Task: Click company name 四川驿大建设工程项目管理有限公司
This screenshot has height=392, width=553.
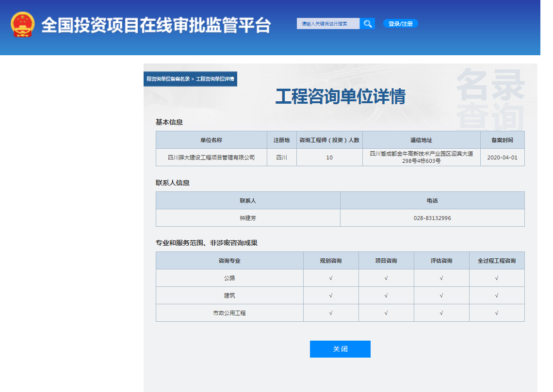Action: (212, 157)
